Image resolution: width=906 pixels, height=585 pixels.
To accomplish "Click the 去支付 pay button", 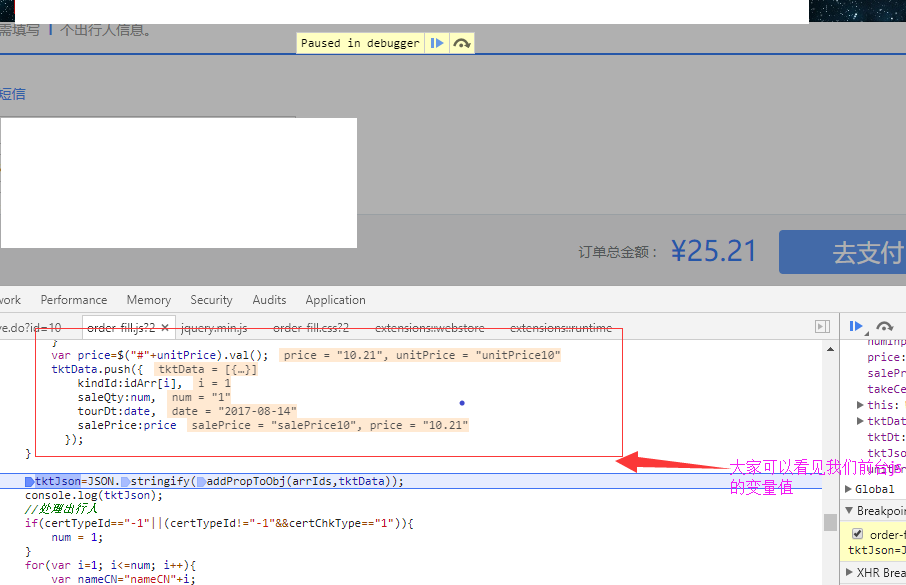I will (842, 252).
